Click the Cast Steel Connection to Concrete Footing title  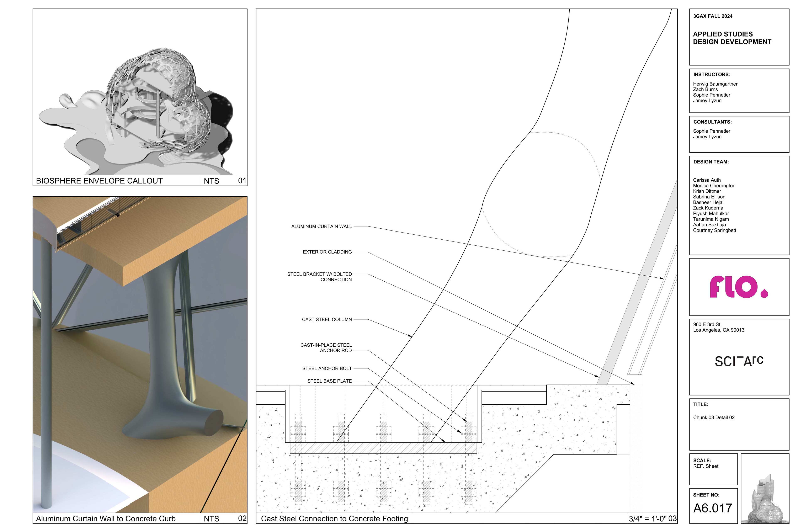[x=334, y=518]
